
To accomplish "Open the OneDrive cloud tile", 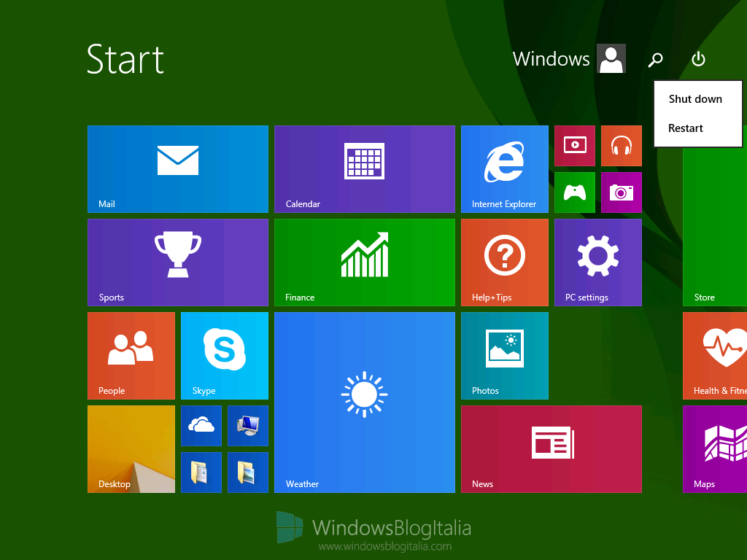I will coord(201,426).
